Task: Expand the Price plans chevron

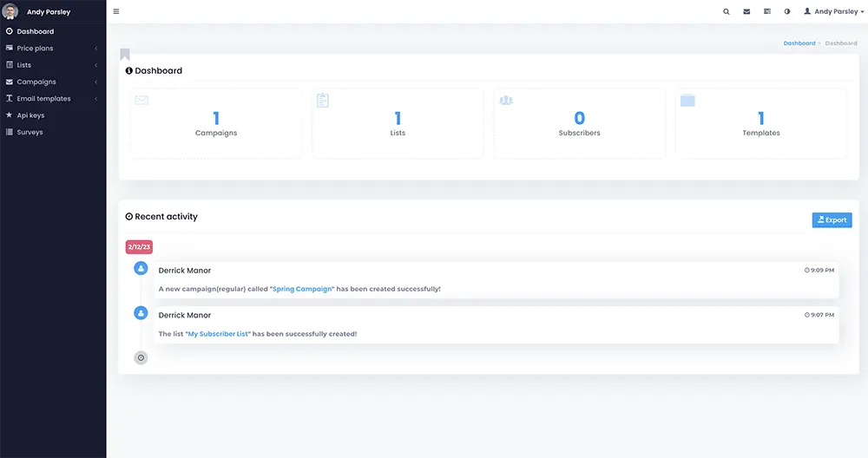Action: 95,49
